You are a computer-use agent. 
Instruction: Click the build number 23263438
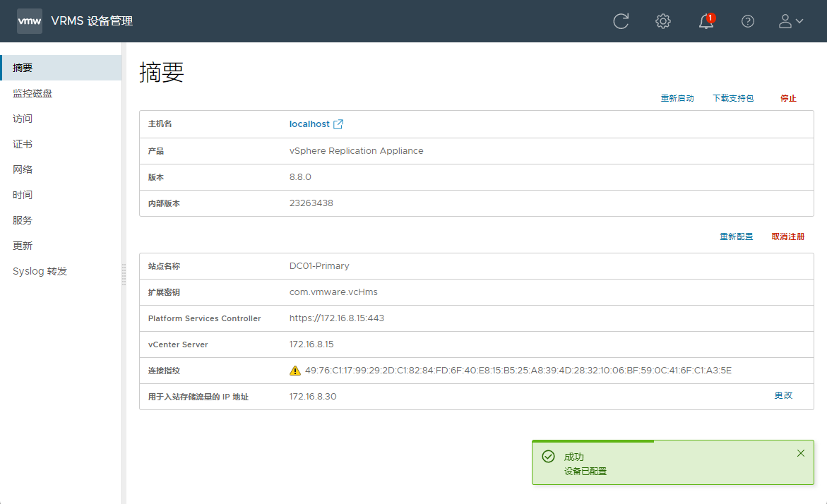click(311, 203)
